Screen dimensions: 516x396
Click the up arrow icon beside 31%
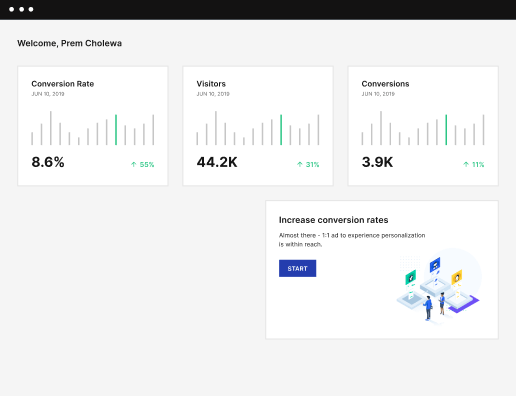(300, 164)
